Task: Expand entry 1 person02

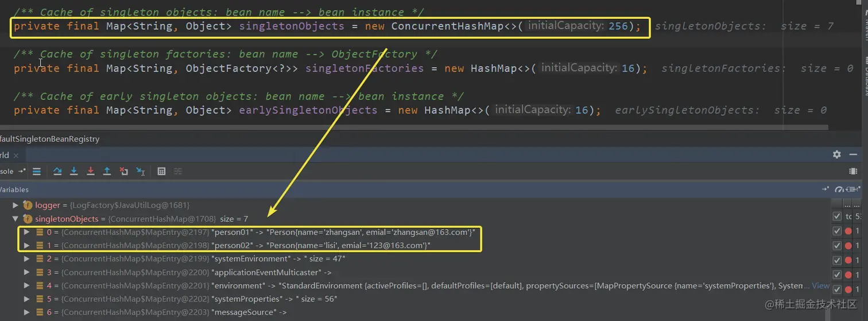Action: coord(26,245)
